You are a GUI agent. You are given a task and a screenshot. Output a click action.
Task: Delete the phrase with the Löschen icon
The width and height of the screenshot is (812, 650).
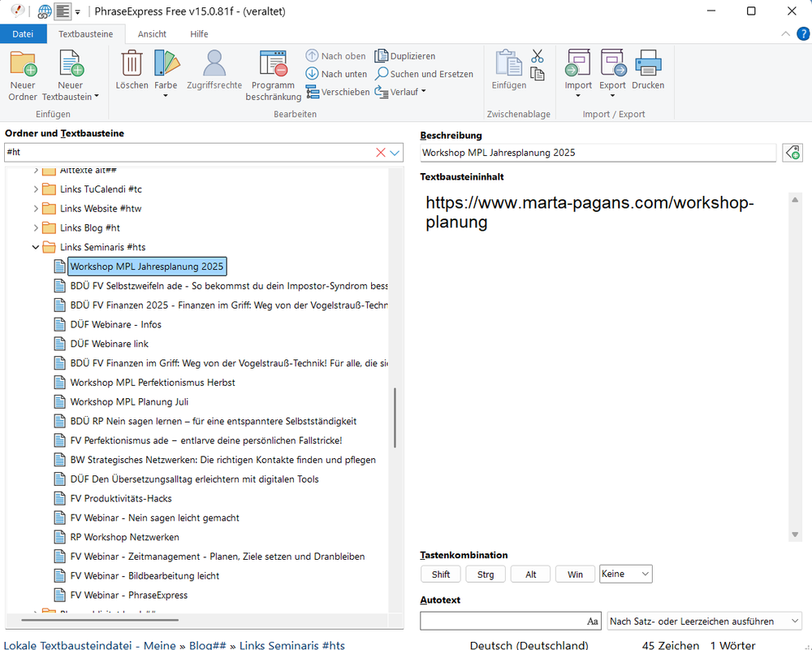[132, 63]
